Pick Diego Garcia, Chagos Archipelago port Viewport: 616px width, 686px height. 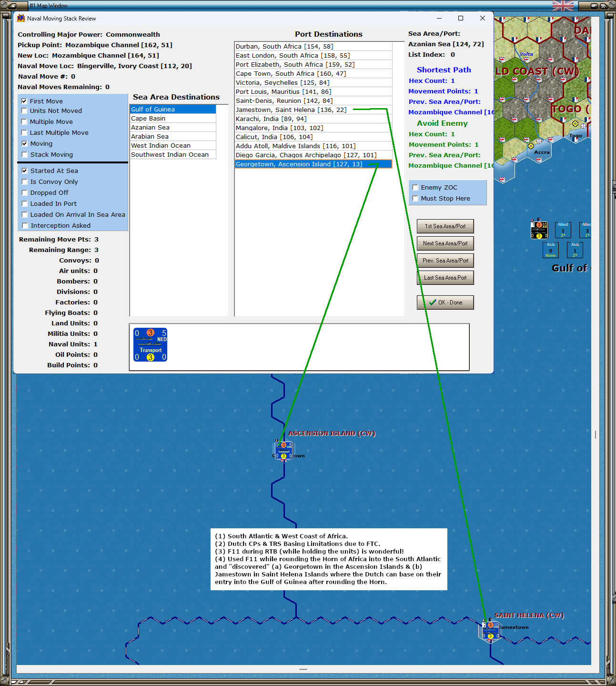pos(313,155)
